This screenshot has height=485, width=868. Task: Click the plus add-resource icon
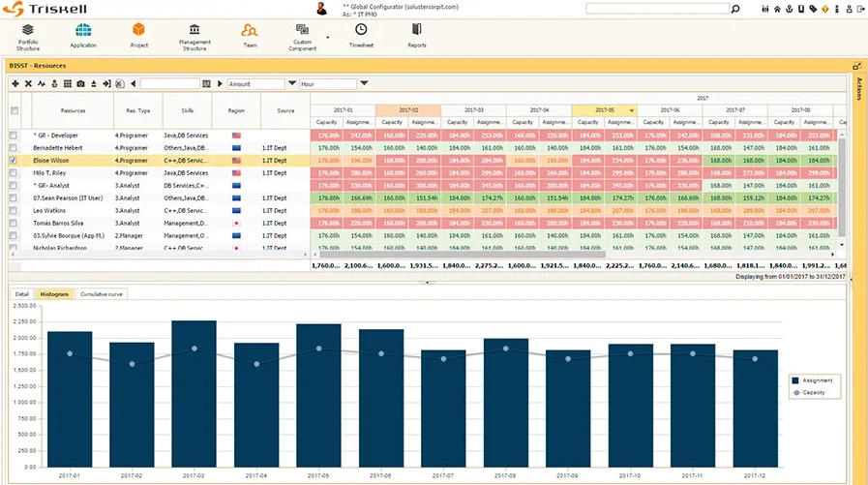coord(15,83)
